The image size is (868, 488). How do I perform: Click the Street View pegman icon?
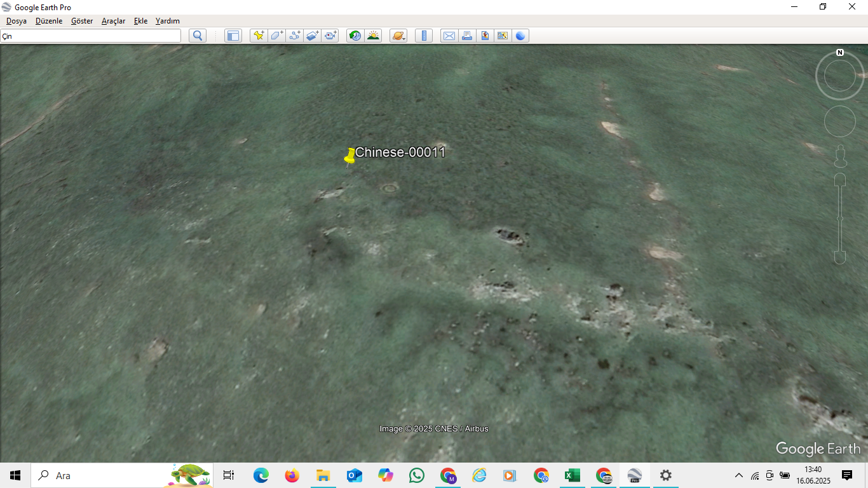(x=840, y=156)
